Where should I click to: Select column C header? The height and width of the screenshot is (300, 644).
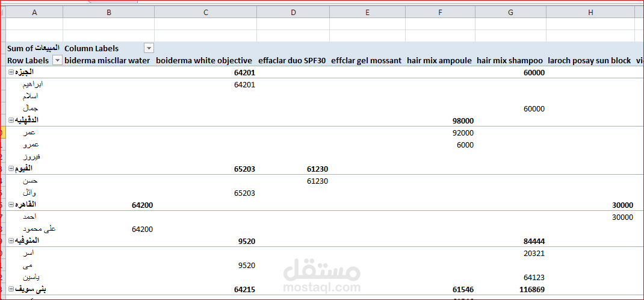[206, 12]
